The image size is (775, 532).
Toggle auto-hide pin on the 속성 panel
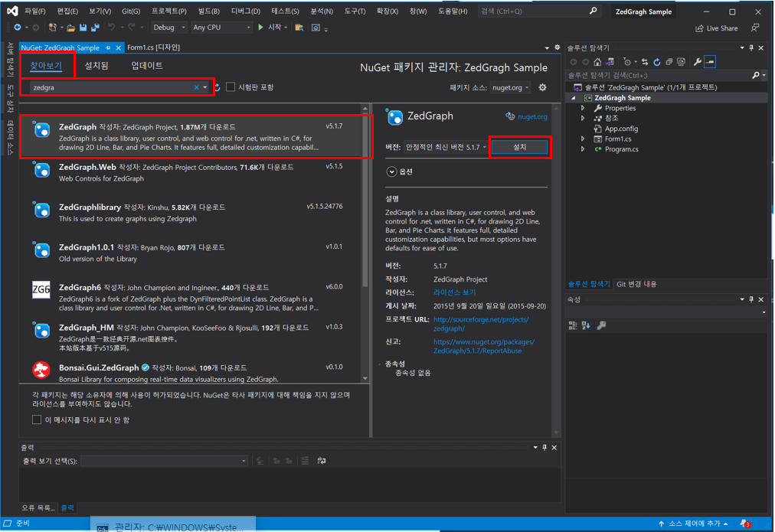click(x=751, y=299)
